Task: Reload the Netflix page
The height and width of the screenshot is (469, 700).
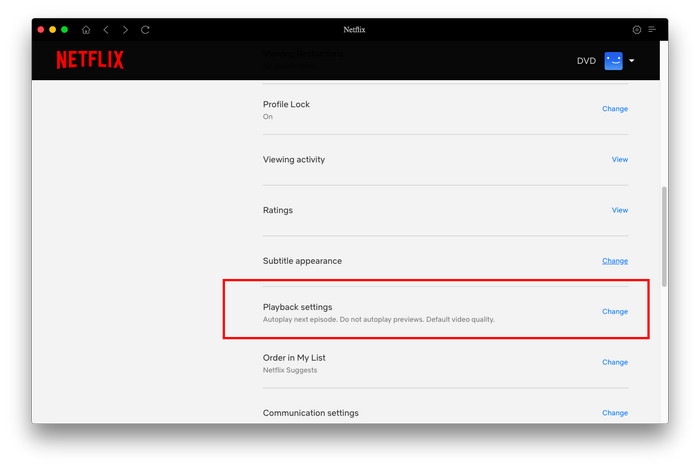Action: point(145,30)
